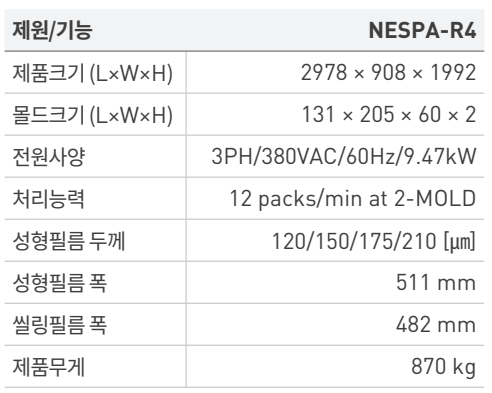The image size is (492, 393).
Task: Select the 511 mm value
Action: (x=436, y=283)
